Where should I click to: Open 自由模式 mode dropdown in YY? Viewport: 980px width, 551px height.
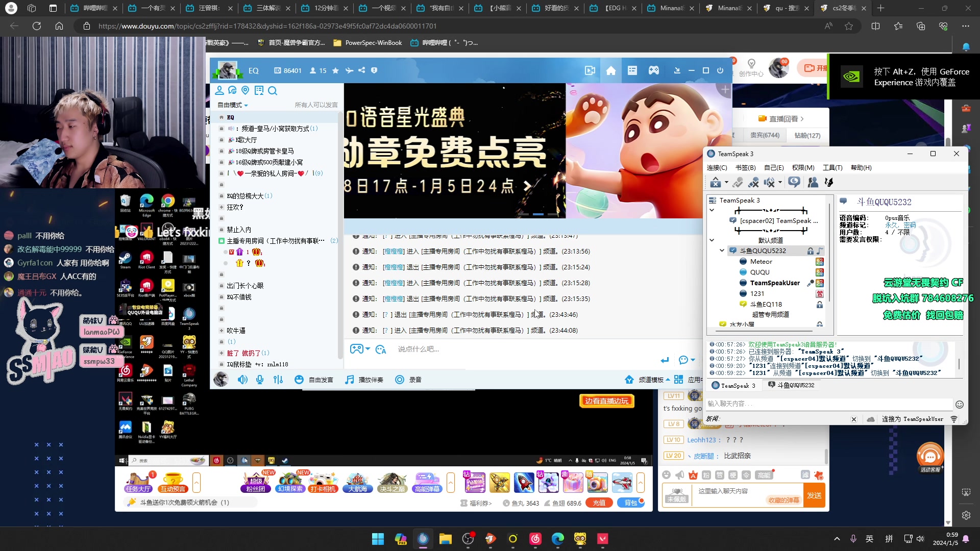(233, 105)
